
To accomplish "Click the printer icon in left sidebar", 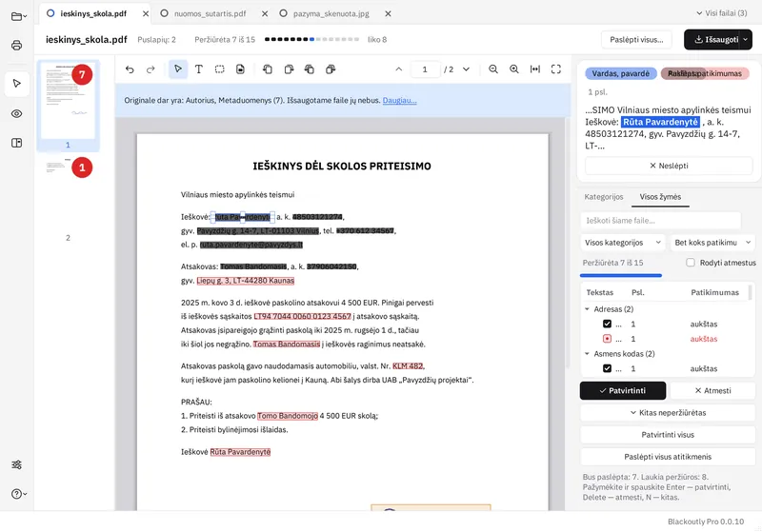I will point(16,45).
